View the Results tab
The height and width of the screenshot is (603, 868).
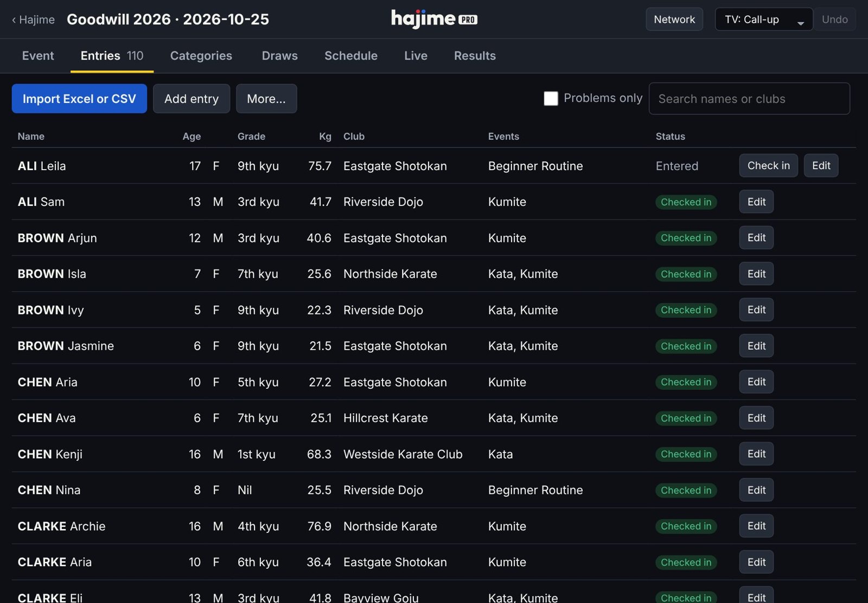click(x=475, y=56)
